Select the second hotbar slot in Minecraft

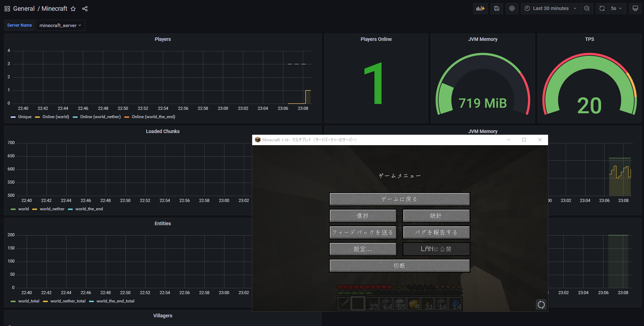pos(358,304)
